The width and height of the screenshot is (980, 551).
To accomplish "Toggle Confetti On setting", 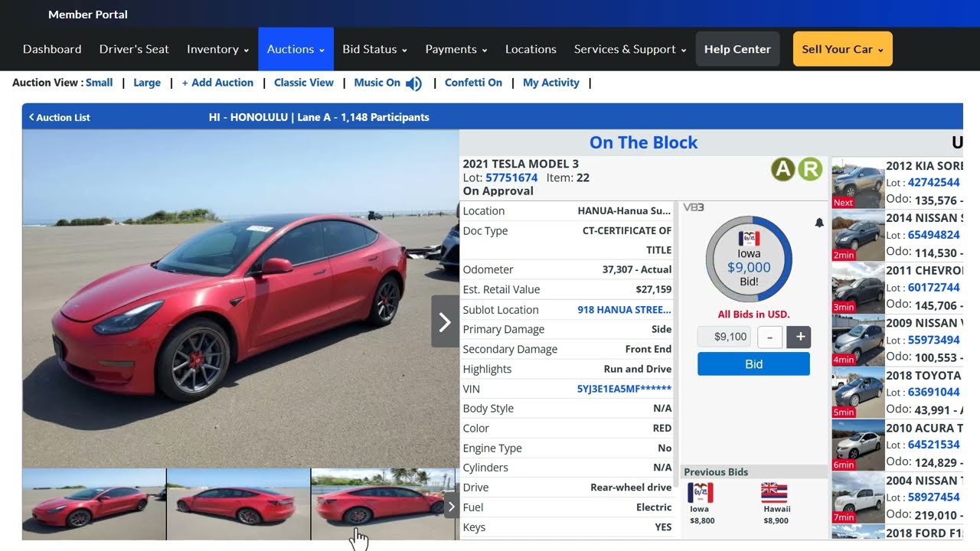I will (x=473, y=83).
